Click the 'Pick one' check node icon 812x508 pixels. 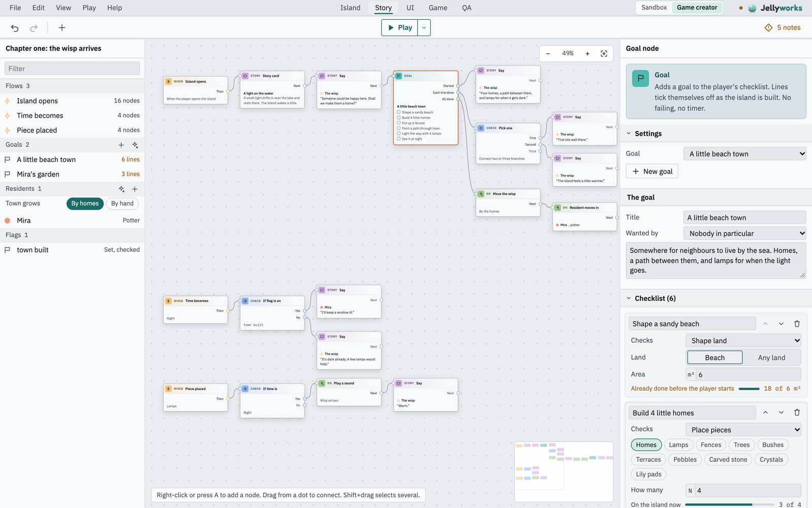[481, 128]
